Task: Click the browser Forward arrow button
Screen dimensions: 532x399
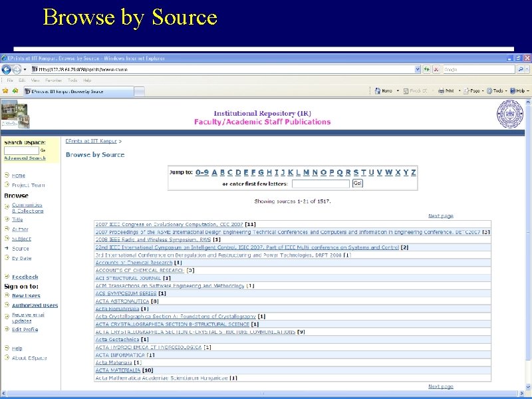Action: [17, 69]
